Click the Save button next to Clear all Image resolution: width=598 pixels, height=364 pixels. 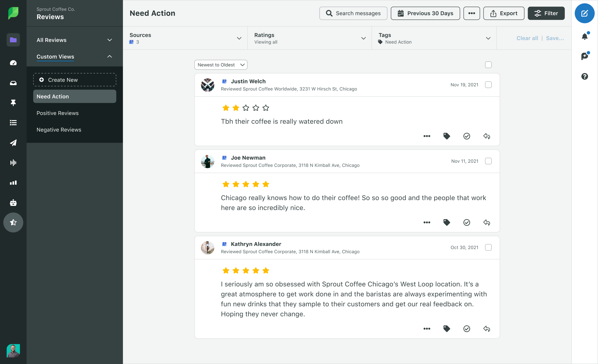click(554, 38)
